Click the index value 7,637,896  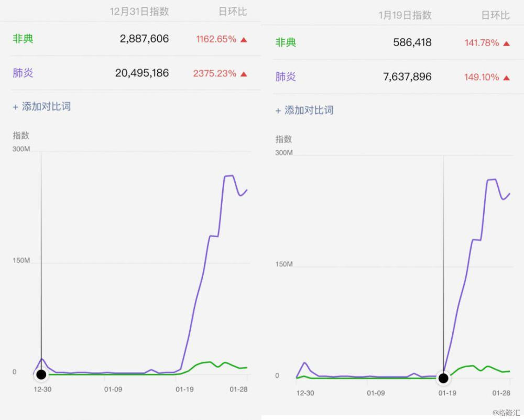pyautogui.click(x=407, y=77)
